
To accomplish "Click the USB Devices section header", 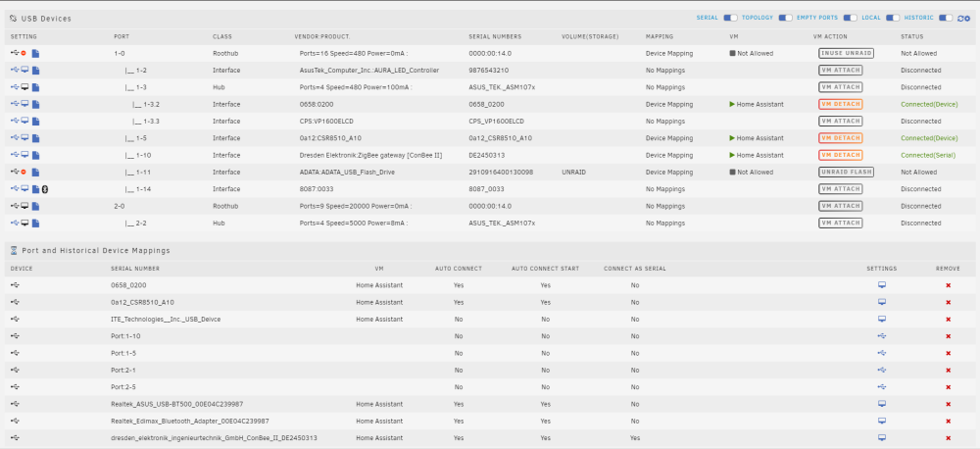I will (x=46, y=19).
